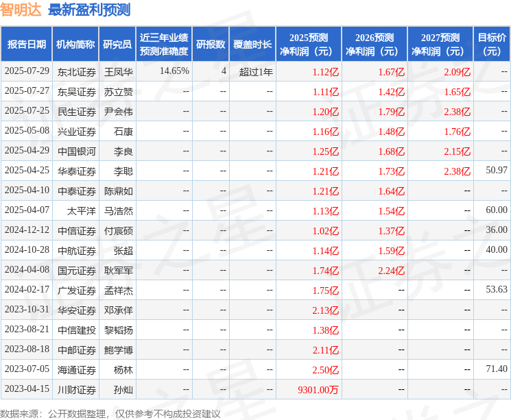Click the 71.40 target price
This screenshot has height=420, width=511.
[x=497, y=369]
